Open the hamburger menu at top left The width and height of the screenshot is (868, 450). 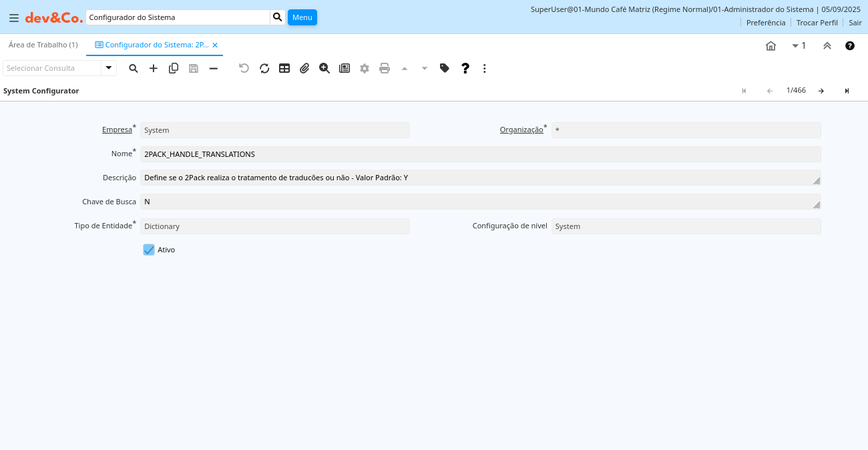coord(13,18)
